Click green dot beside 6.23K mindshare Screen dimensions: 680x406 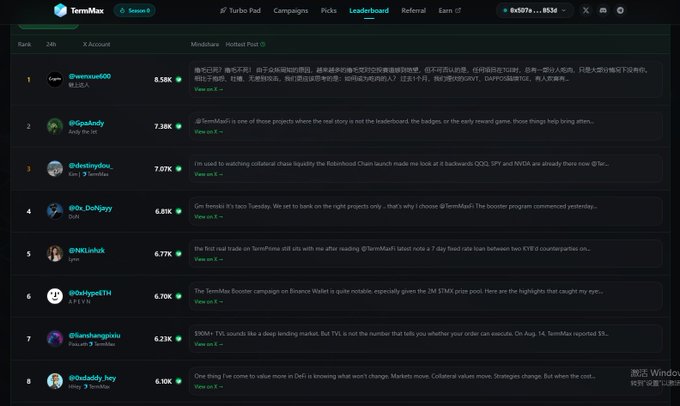(179, 339)
